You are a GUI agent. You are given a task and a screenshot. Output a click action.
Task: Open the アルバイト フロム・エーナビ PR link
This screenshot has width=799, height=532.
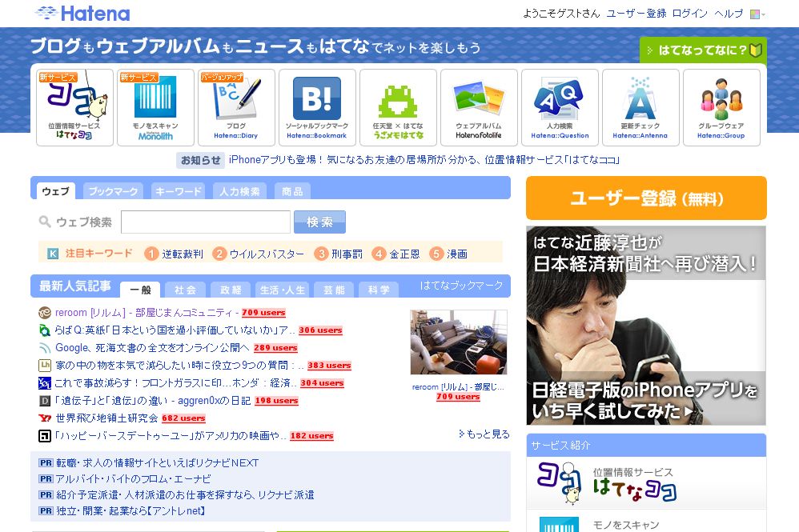click(133, 478)
